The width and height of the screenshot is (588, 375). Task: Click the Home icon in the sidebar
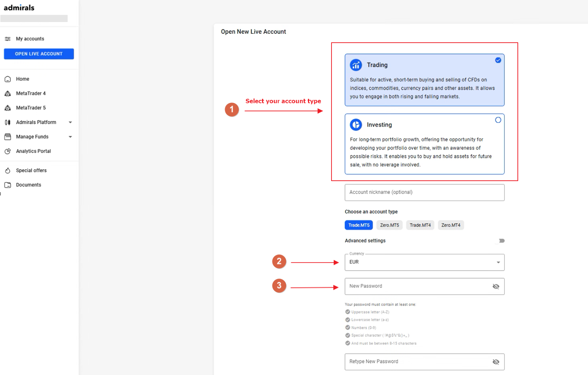(x=7, y=79)
